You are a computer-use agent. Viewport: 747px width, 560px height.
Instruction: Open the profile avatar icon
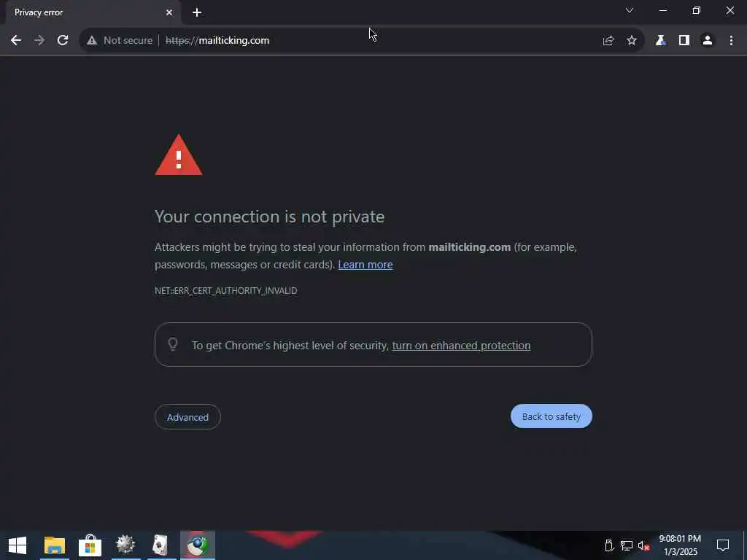coord(708,41)
